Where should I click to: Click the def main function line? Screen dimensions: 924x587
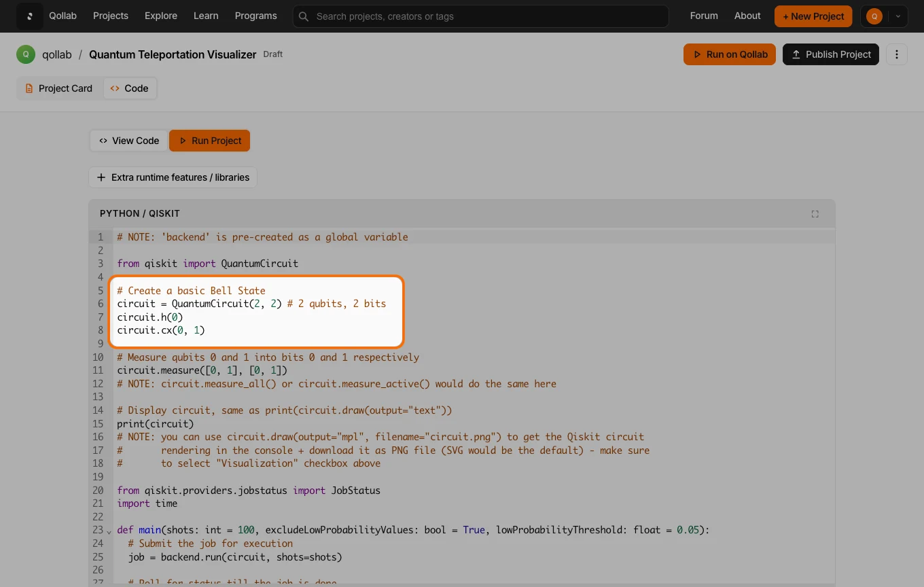pos(413,530)
